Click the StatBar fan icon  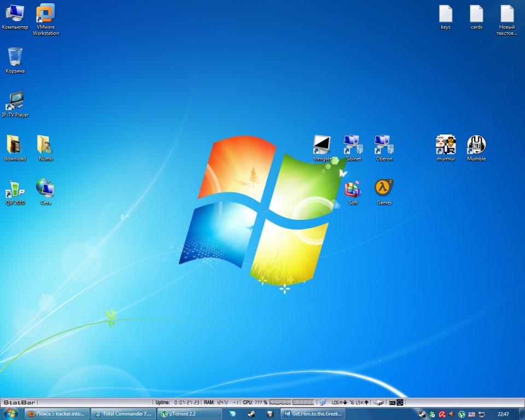pos(400,402)
